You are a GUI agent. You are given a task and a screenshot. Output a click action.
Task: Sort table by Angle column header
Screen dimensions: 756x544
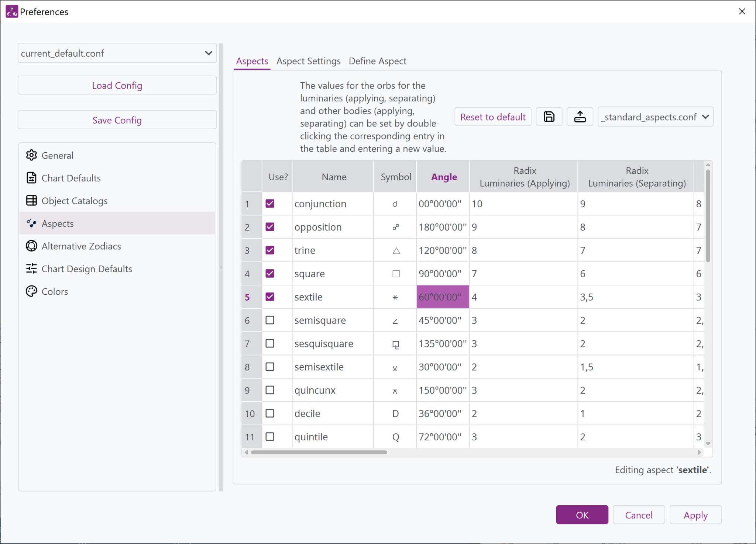[444, 177]
